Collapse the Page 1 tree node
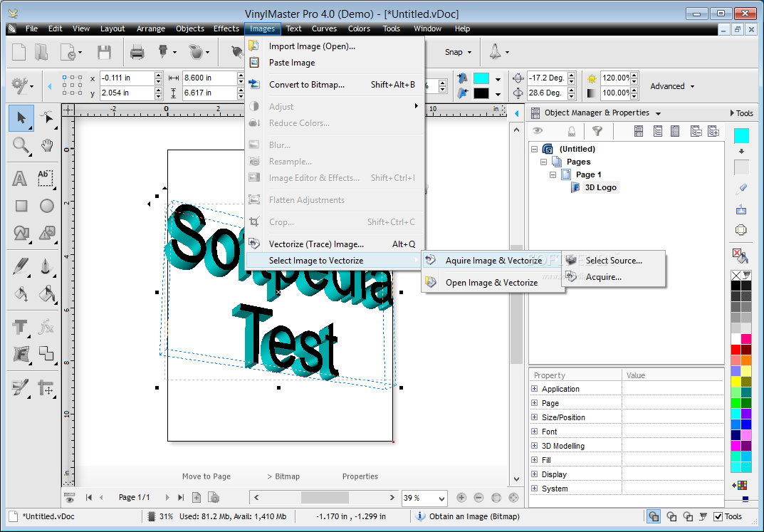The image size is (764, 532). tap(553, 174)
